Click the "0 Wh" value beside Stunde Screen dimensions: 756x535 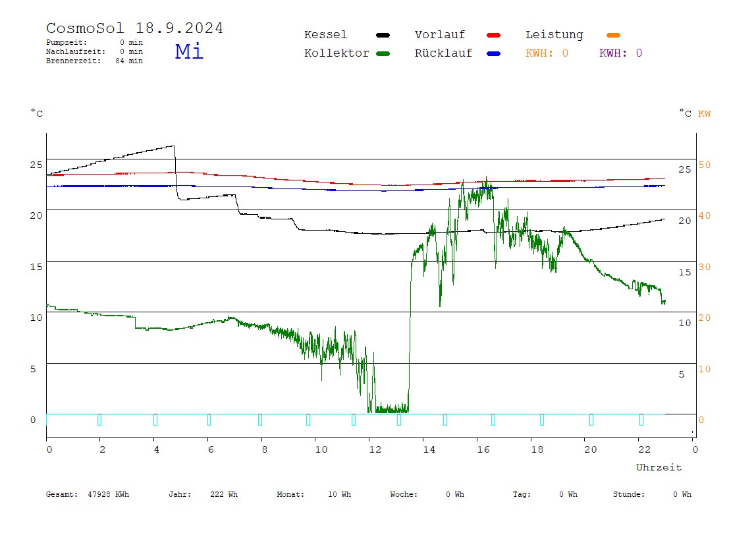[x=682, y=494]
